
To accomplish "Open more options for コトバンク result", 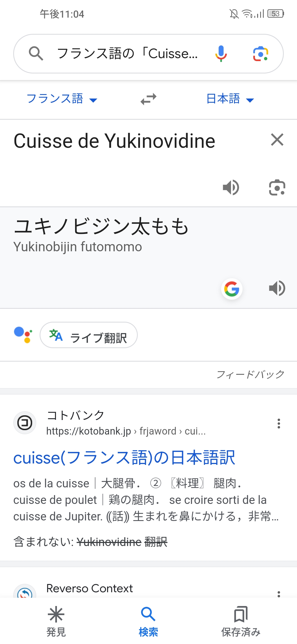I will [279, 424].
